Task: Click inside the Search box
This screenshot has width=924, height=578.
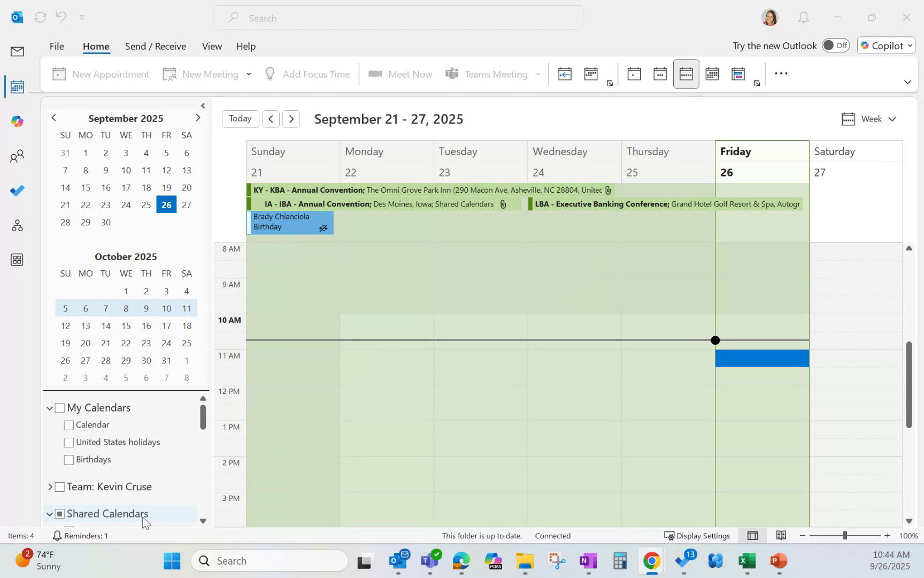Action: click(x=398, y=18)
